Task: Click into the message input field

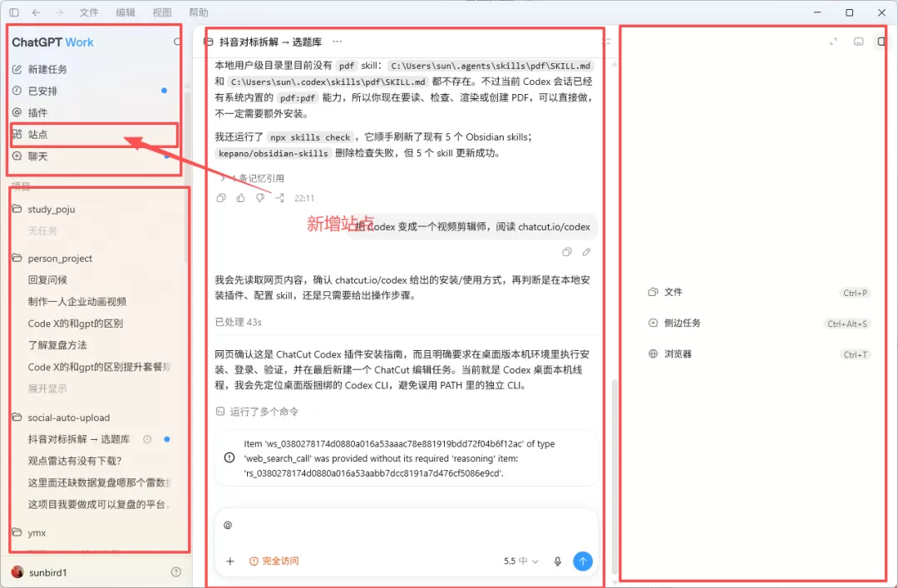Action: click(x=407, y=526)
